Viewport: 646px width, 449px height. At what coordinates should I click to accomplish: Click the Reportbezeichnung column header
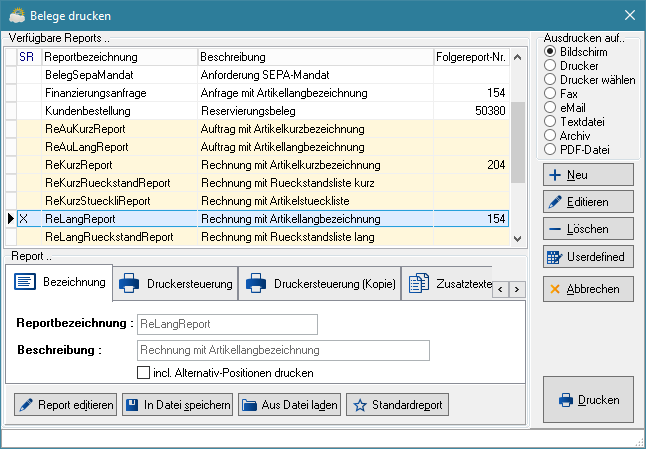click(119, 57)
